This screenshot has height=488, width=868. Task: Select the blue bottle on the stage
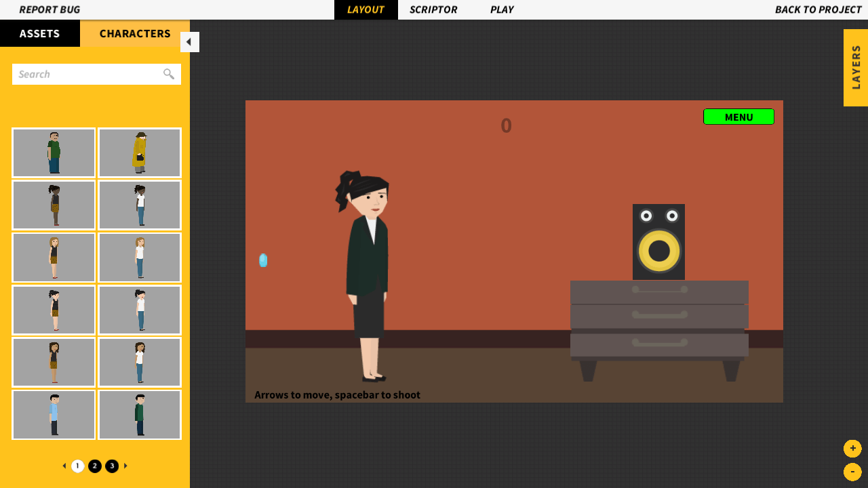263,260
